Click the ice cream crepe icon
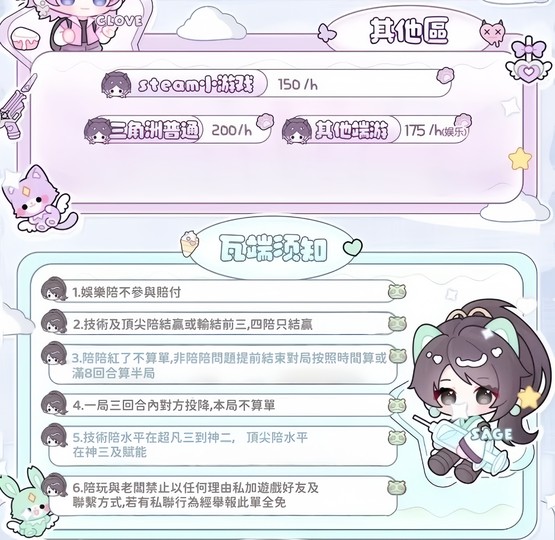 [189, 244]
